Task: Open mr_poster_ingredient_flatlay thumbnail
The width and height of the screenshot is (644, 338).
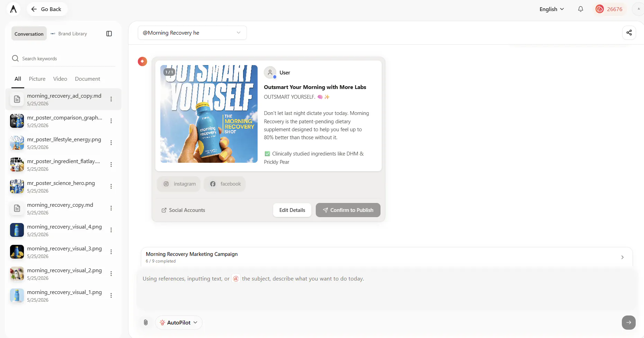Action: click(17, 164)
